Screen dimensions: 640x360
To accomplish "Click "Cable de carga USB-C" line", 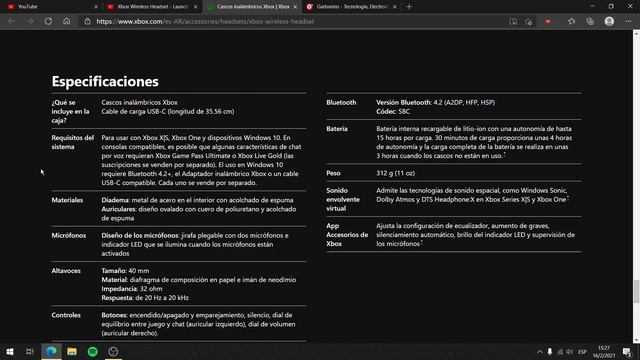I will coord(168,111).
